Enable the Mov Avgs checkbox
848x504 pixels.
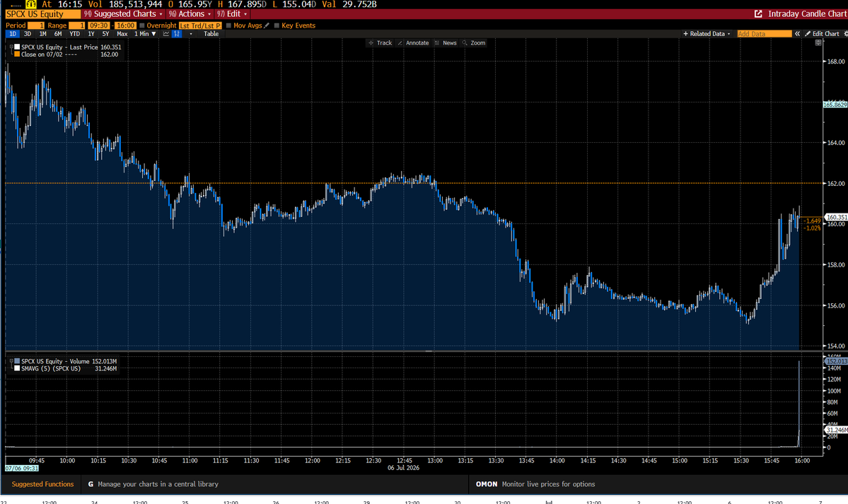point(228,25)
